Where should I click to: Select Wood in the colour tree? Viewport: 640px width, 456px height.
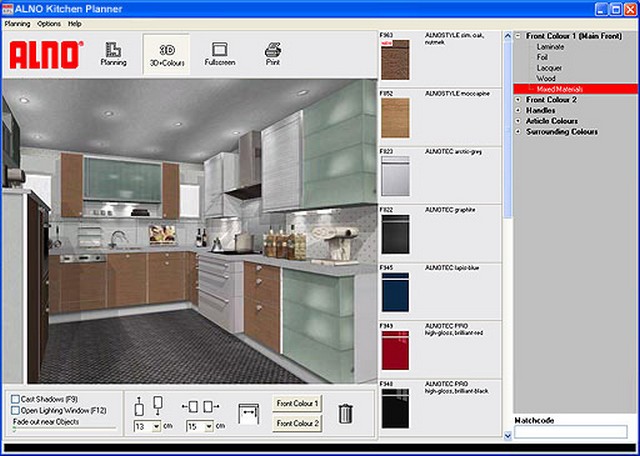coord(546,78)
